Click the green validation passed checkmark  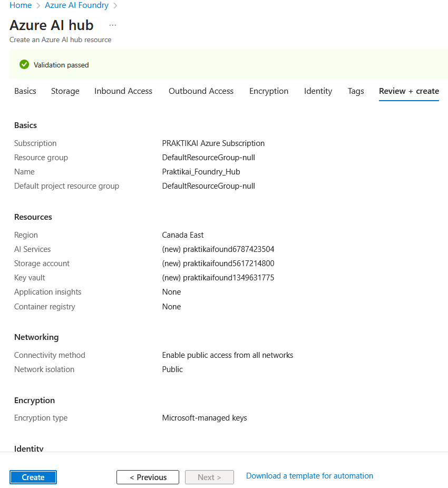coord(24,64)
